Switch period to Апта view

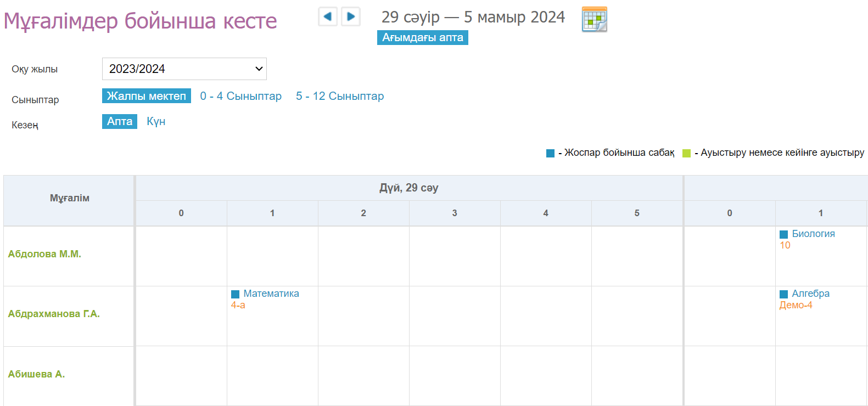click(x=119, y=121)
